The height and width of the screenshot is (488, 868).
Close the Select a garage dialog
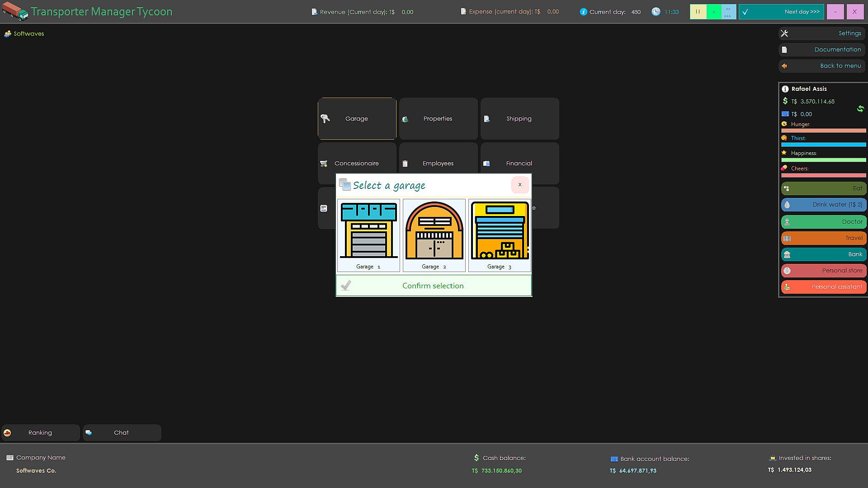(519, 185)
